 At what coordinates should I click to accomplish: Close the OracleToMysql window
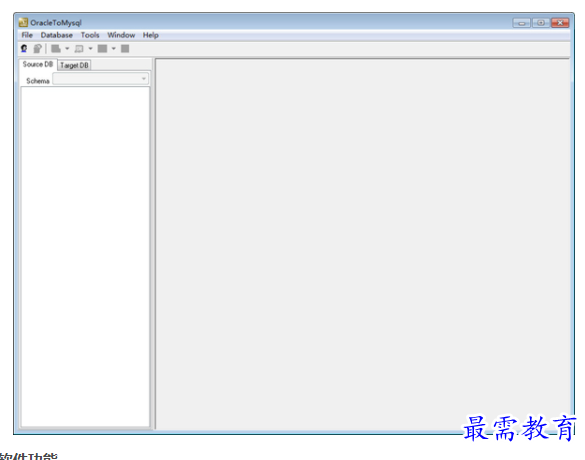pyautogui.click(x=560, y=23)
